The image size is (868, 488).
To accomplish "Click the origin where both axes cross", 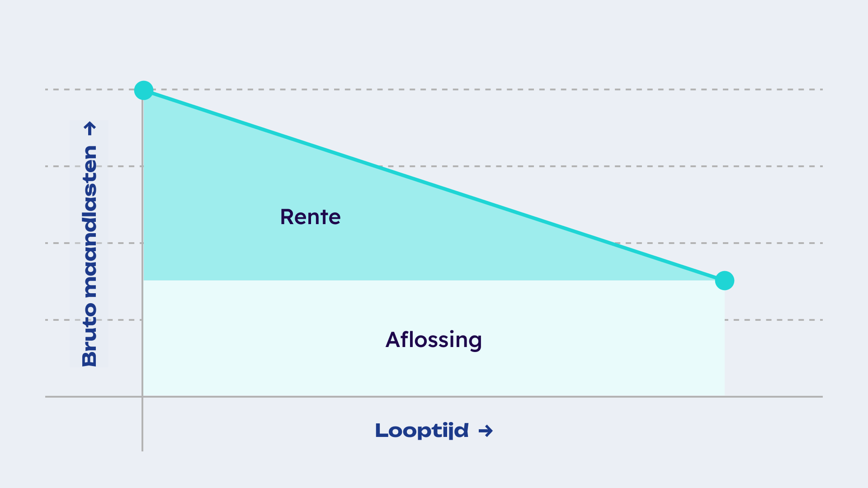I will coord(142,397).
